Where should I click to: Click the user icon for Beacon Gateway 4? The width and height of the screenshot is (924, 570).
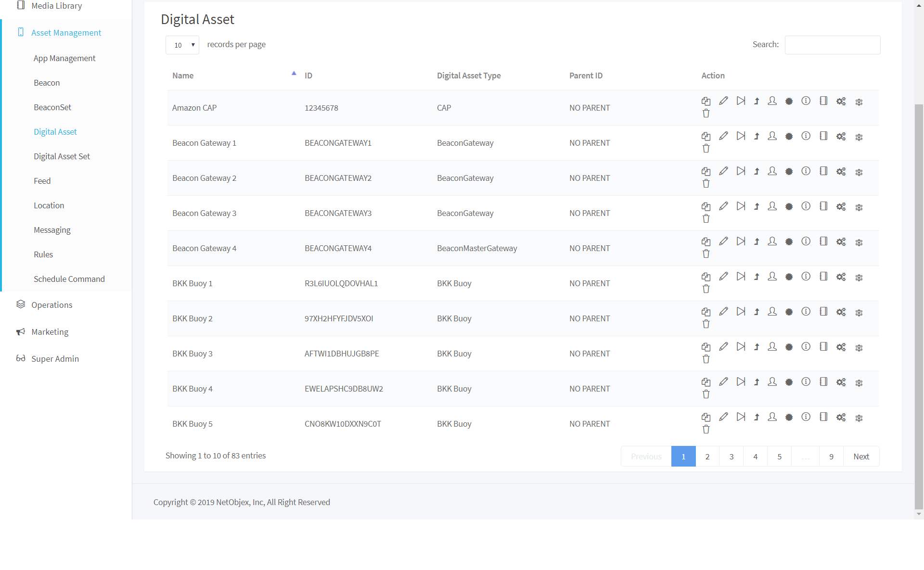coord(772,241)
